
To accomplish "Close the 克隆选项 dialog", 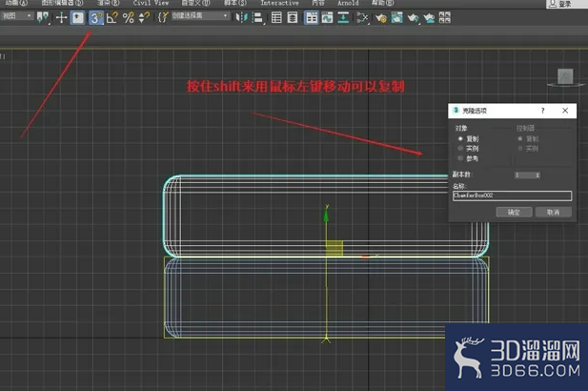I will pyautogui.click(x=565, y=111).
